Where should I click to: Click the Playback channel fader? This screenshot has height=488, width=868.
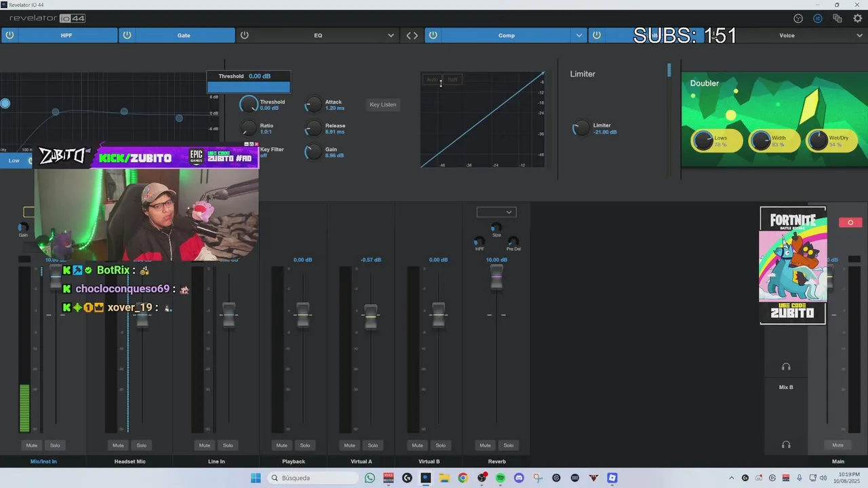[303, 314]
